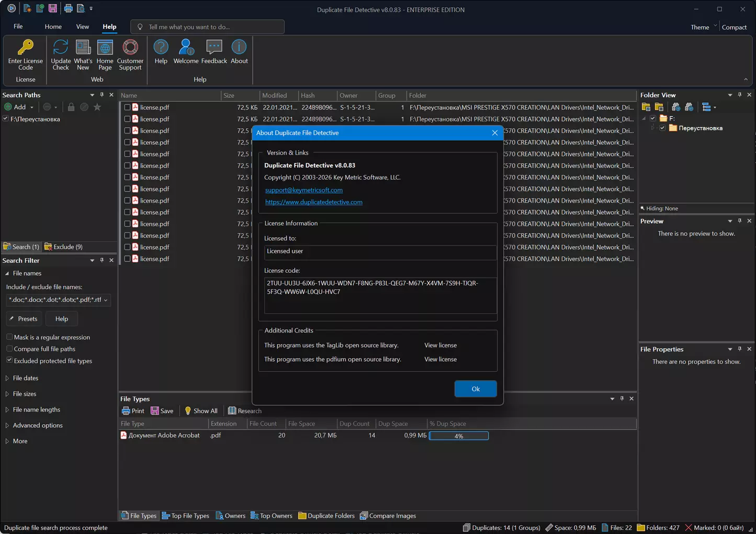Open the file name mask combo box
Viewport: 756px width, 534px height.
58,300
